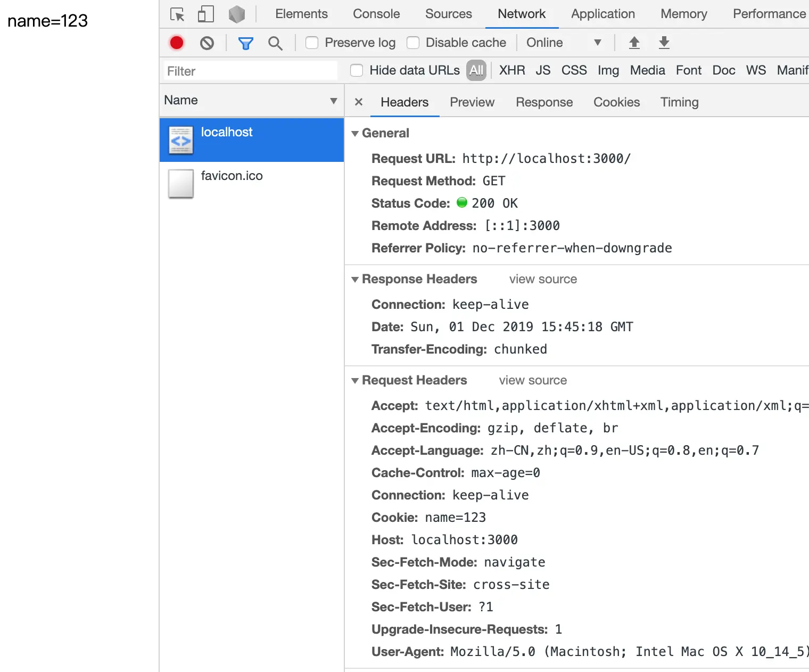This screenshot has height=672, width=809.
Task: Check the Disable cache checkbox
Action: tap(413, 43)
